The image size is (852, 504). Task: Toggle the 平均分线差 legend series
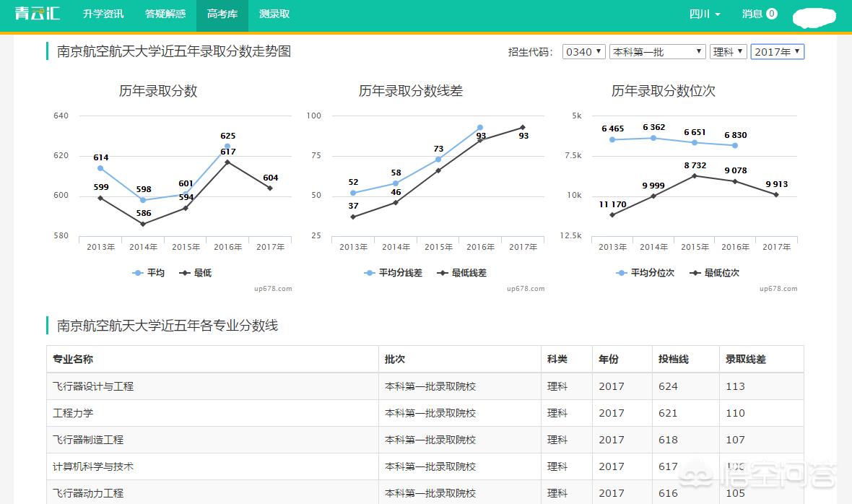pos(393,273)
